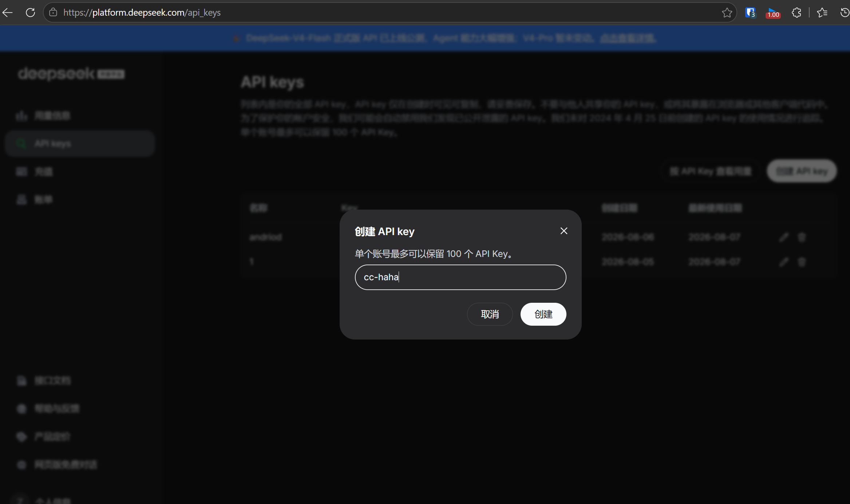Click the key name field containing cc-haha
The image size is (850, 504).
pyautogui.click(x=460, y=277)
